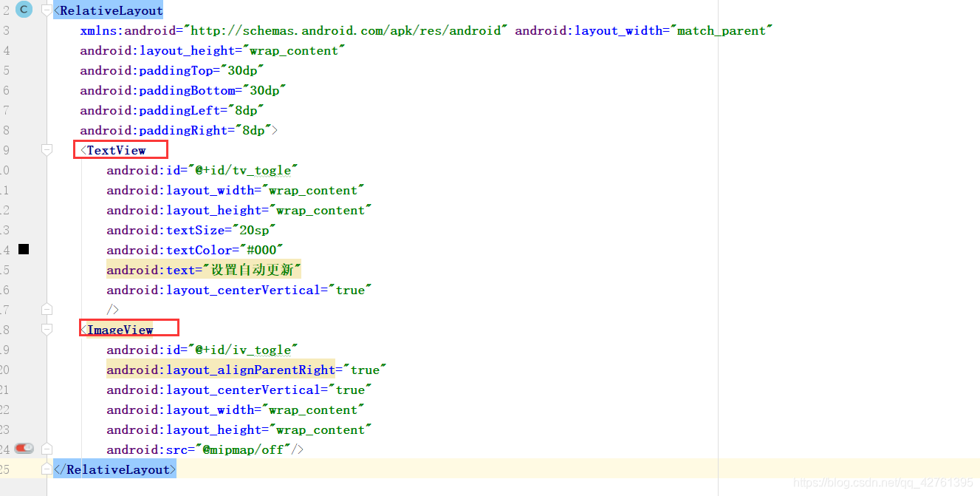Click TextView's android:layout_width="wrap_content" line
Viewport: 980px width, 496px height.
click(x=236, y=190)
